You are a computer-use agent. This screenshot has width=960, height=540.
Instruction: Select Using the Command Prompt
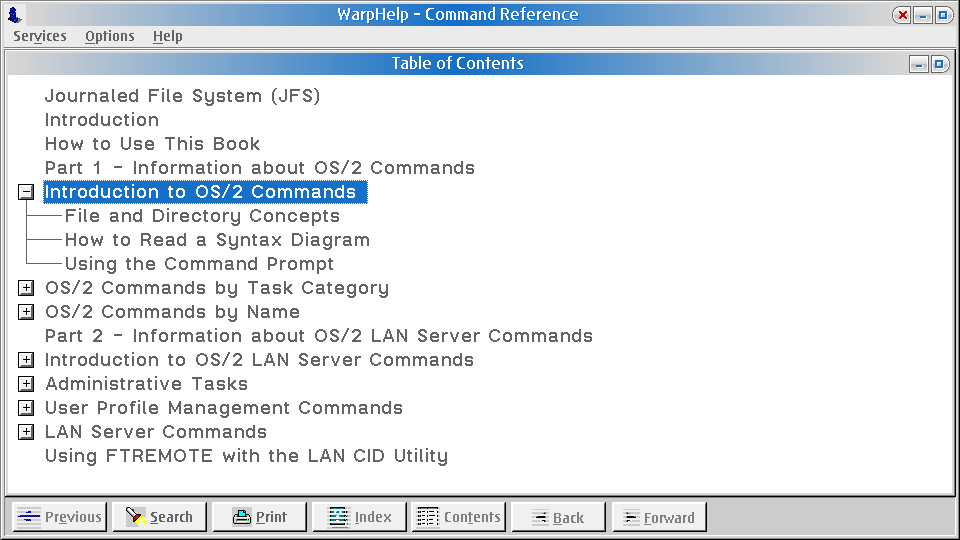pos(199,264)
